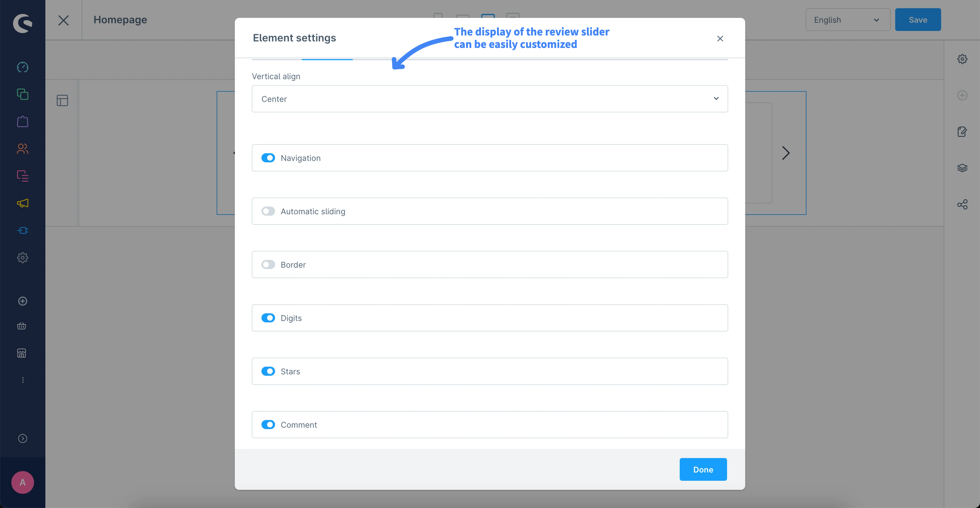
Task: Click the Done button
Action: tap(704, 469)
